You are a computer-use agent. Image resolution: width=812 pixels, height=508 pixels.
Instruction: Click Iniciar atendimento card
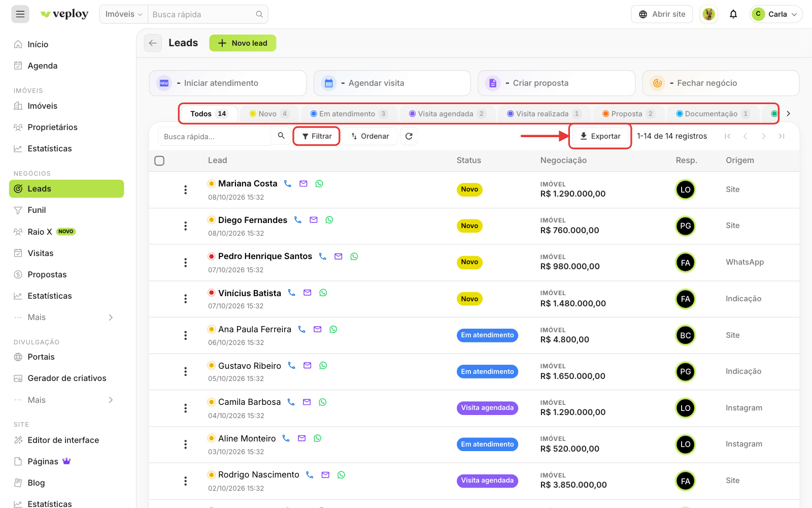[x=228, y=83]
